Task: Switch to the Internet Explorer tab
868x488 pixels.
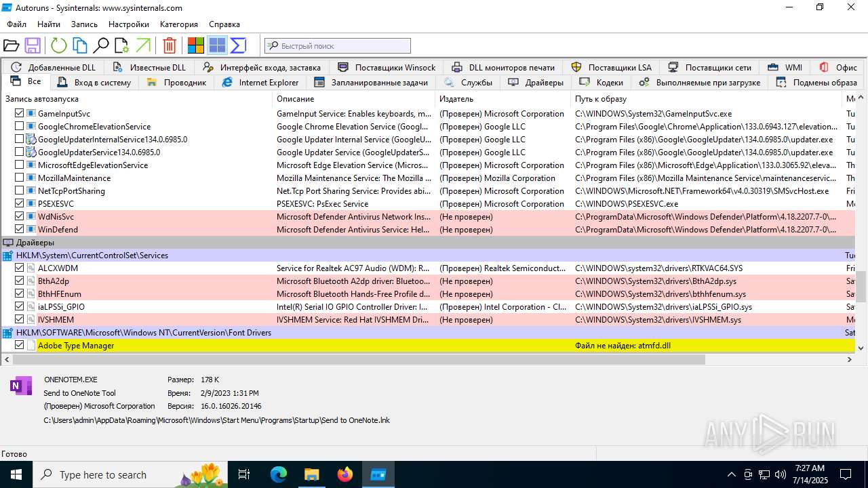Action: pyautogui.click(x=260, y=83)
